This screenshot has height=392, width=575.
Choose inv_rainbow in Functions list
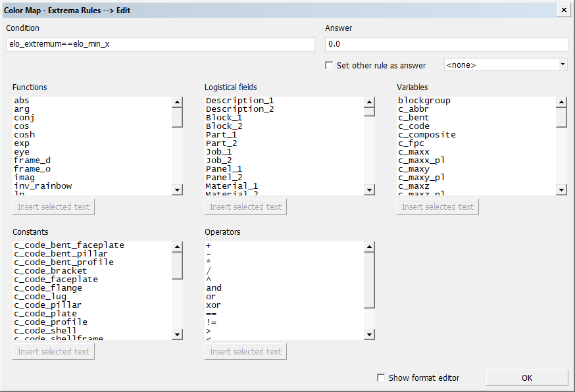(x=43, y=186)
